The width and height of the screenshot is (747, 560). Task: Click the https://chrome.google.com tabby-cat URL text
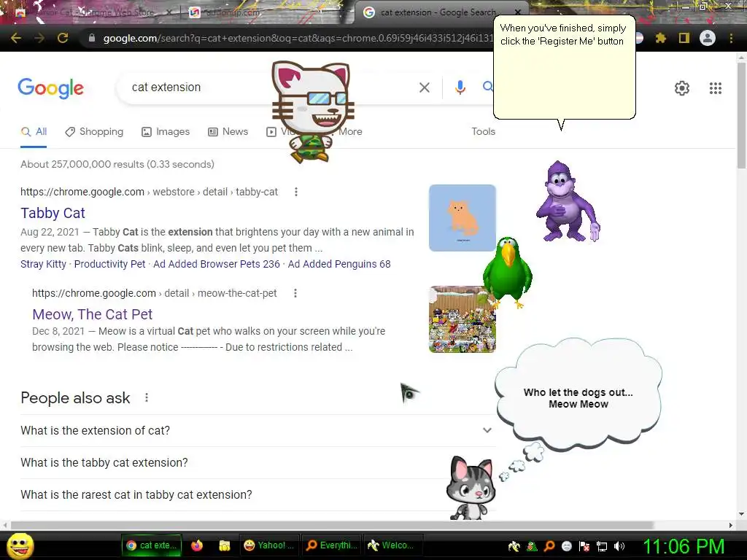pos(149,192)
